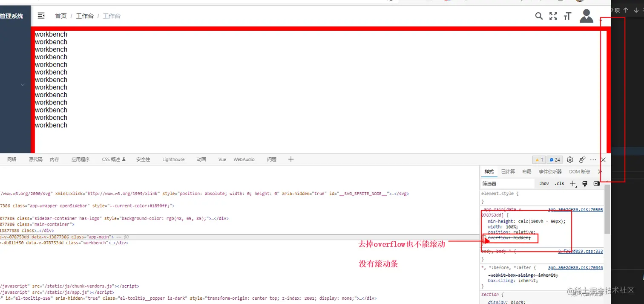Screen dimensions: 644x304
Task: Toggle the .cls class editor button
Action: tap(559, 184)
